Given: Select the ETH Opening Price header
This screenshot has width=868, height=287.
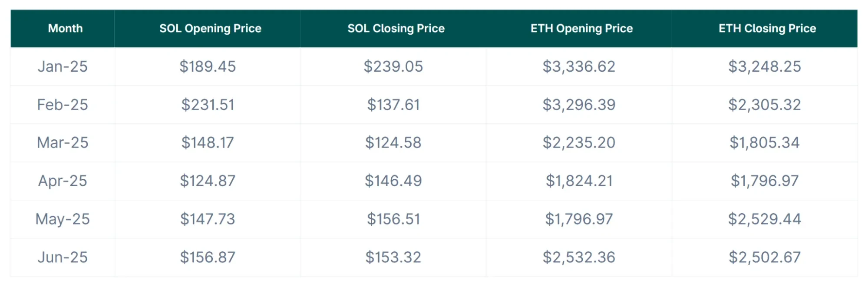Looking at the screenshot, I should click(581, 29).
